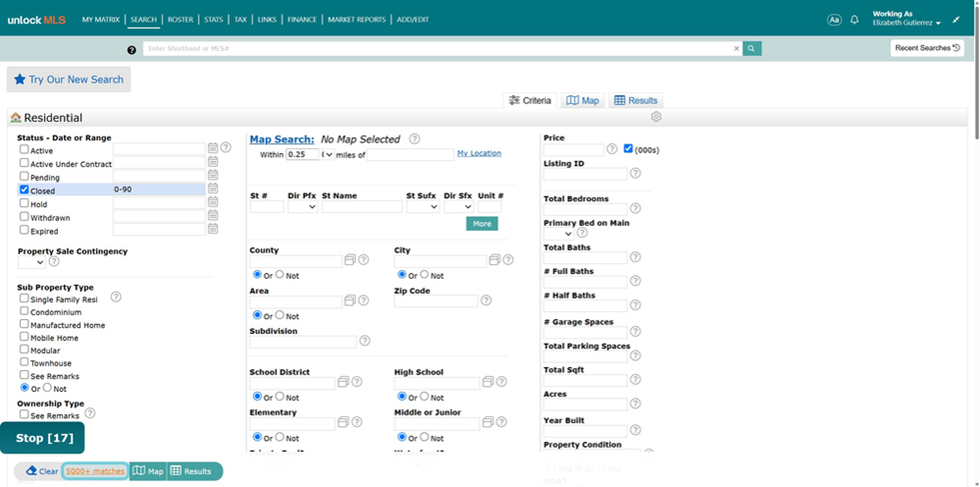Open Dir Sfx dropdown

459,207
